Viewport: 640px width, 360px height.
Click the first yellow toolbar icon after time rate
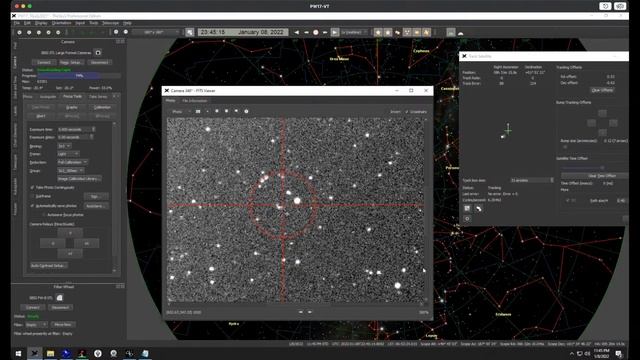378,32
